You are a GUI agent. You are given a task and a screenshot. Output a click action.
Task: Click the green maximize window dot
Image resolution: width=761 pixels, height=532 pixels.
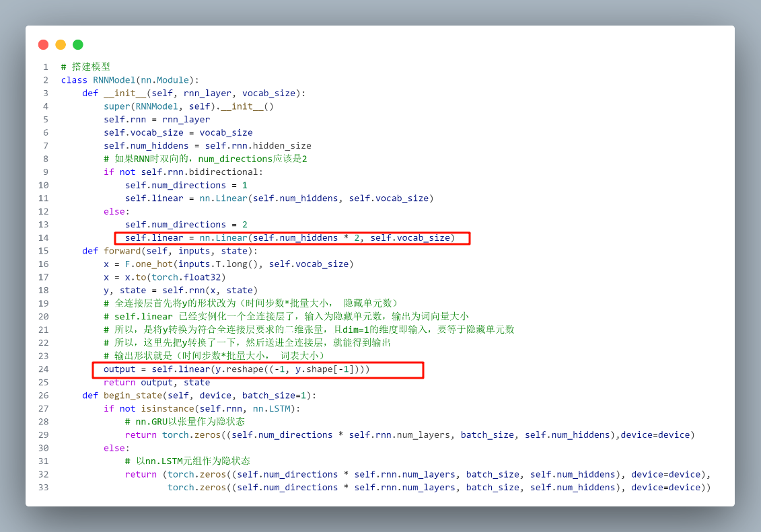(78, 44)
